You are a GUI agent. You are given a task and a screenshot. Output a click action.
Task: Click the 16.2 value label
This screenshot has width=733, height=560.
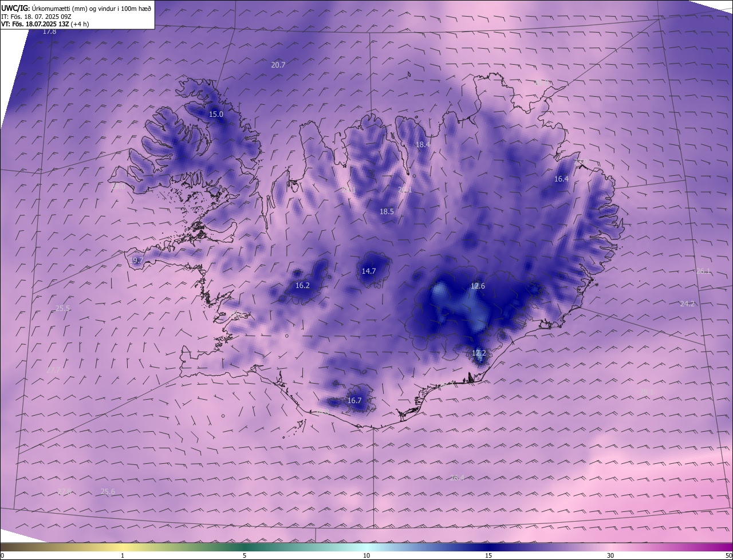point(302,286)
